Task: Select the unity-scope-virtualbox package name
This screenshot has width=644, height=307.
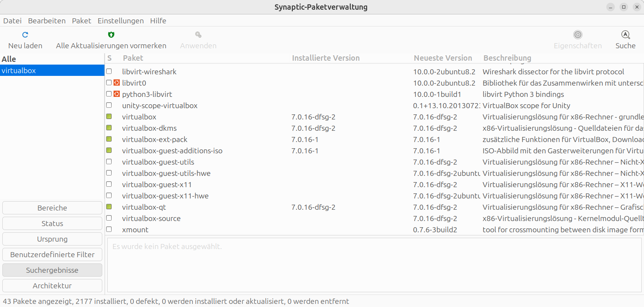Action: pos(160,105)
